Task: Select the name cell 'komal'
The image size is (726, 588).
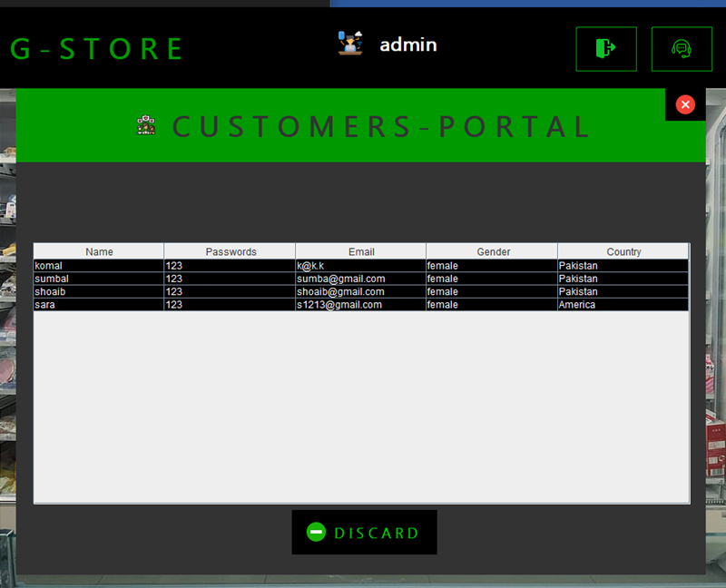Action: (99, 266)
